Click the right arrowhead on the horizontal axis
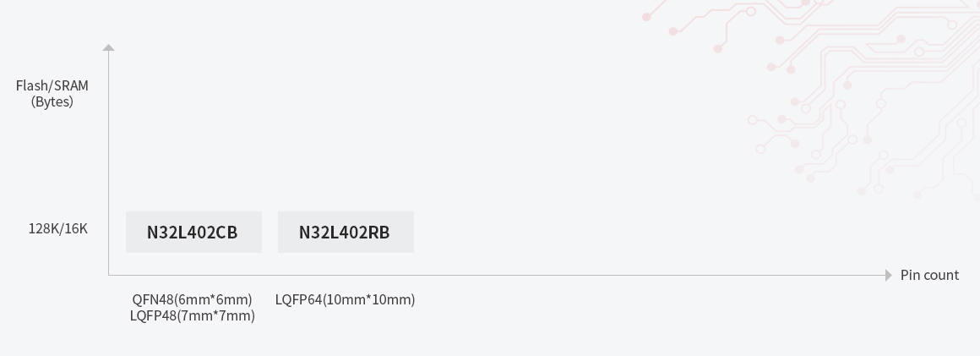Image resolution: width=980 pixels, height=356 pixels. [x=888, y=275]
